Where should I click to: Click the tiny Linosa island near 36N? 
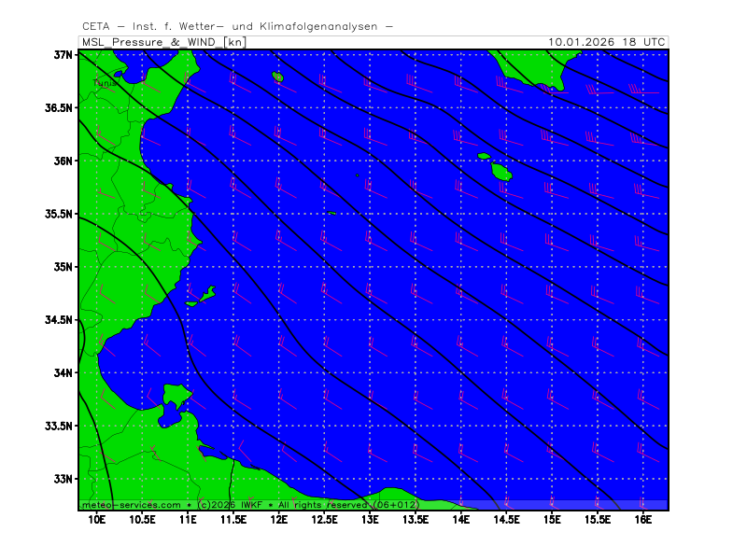pos(357,175)
